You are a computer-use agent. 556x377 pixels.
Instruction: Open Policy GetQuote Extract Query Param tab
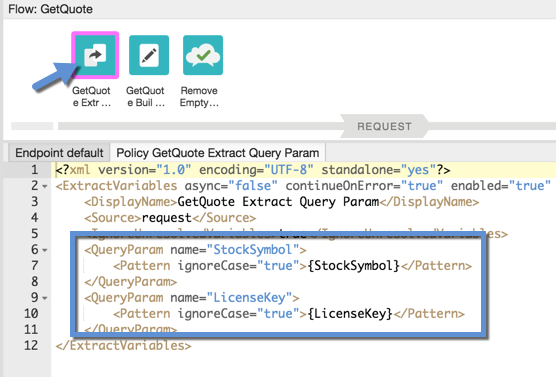point(218,153)
